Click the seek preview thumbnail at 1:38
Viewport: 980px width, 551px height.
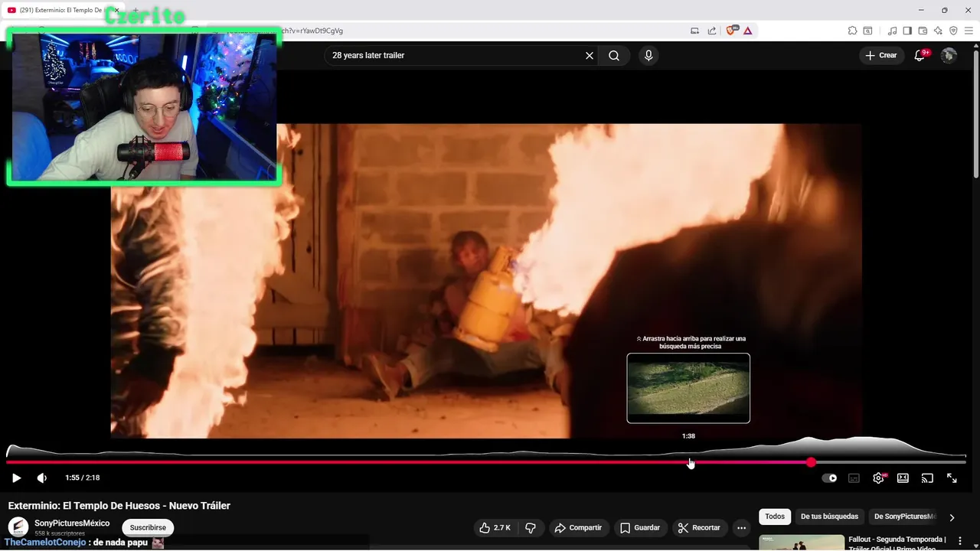click(x=688, y=388)
